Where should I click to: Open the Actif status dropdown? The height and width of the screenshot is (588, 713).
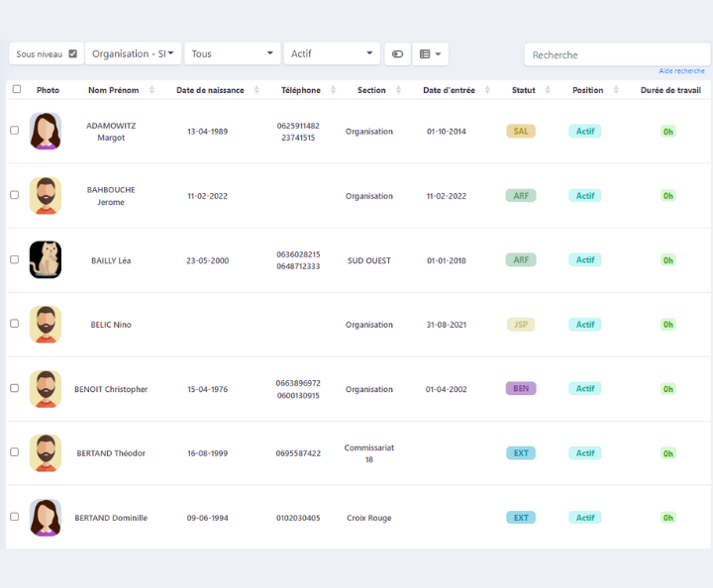coord(332,53)
